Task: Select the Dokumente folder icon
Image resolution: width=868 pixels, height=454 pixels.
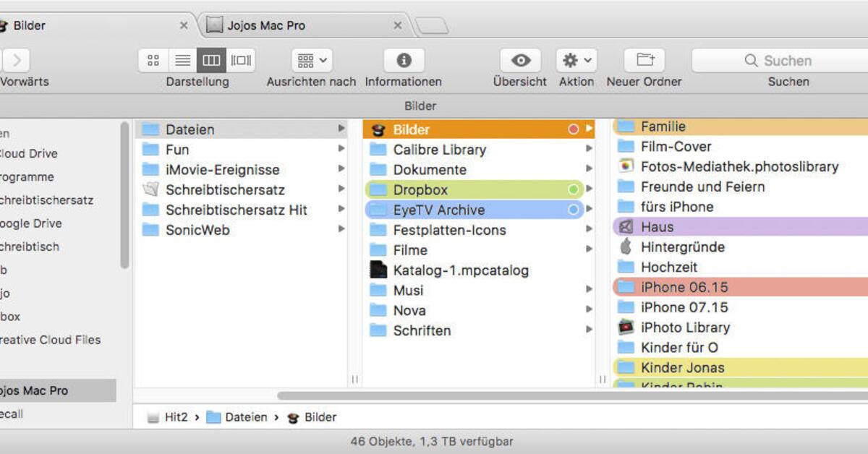Action: tap(378, 170)
